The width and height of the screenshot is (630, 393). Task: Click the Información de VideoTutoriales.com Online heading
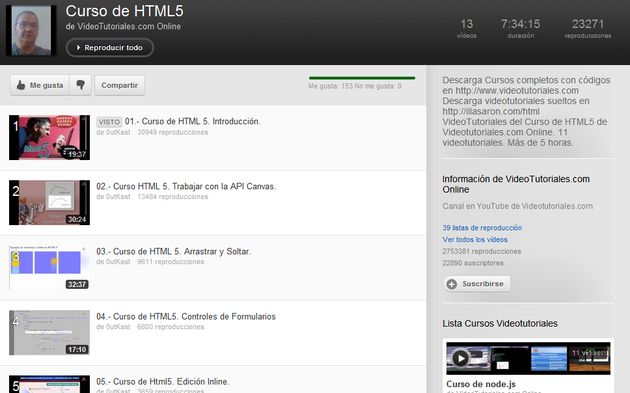[x=516, y=184]
